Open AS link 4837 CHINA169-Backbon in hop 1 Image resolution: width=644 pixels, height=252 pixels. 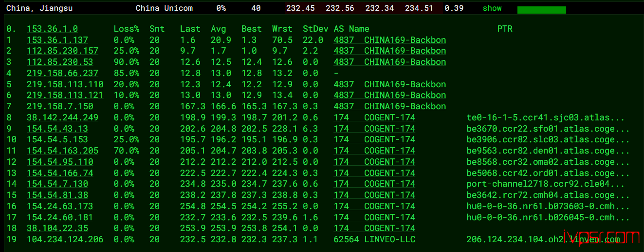pyautogui.click(x=390, y=40)
